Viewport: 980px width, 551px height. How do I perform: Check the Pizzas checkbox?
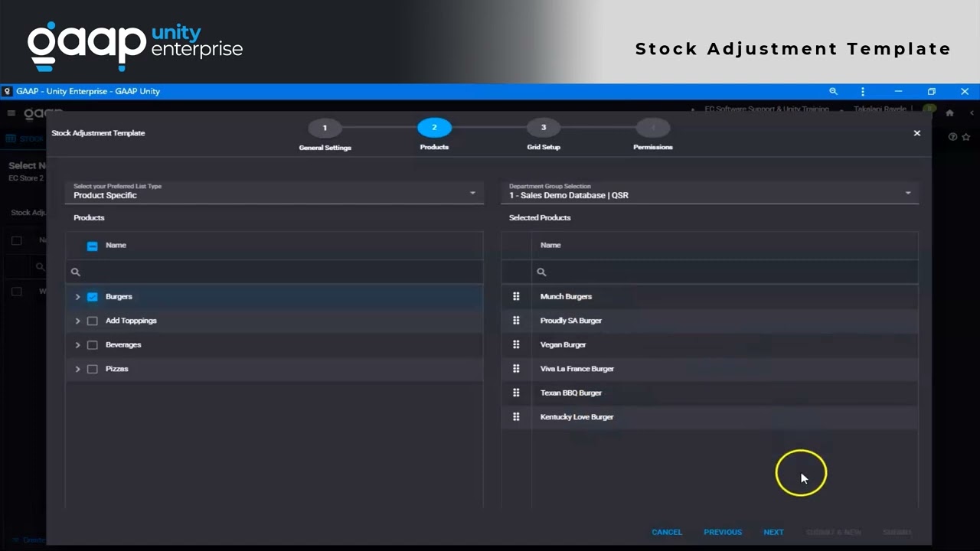click(x=93, y=369)
